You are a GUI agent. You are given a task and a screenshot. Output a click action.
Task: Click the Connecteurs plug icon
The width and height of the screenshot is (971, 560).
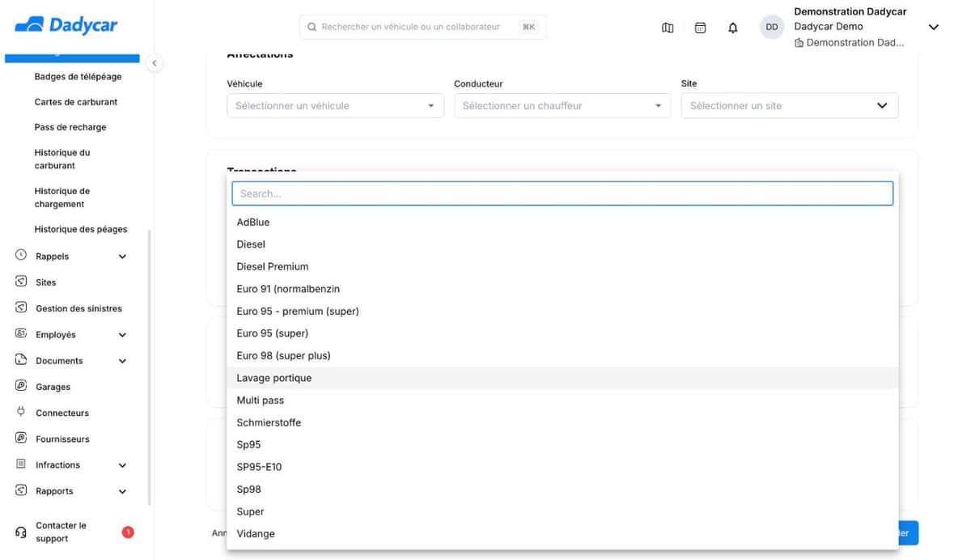click(x=21, y=412)
